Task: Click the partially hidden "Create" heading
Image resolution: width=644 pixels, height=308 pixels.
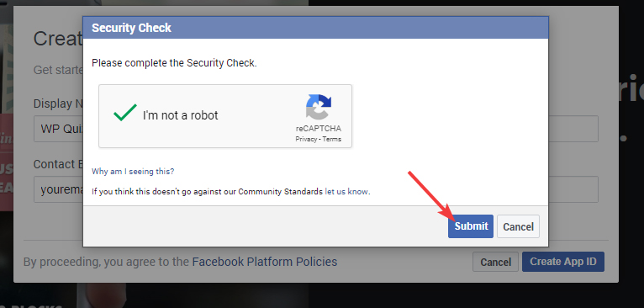Action: point(58,39)
